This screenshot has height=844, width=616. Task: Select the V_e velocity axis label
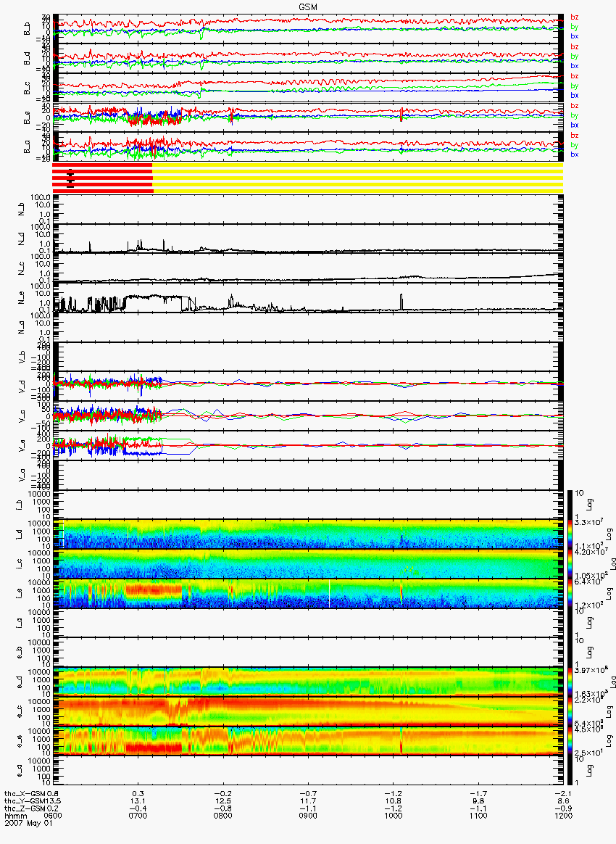[x=22, y=445]
